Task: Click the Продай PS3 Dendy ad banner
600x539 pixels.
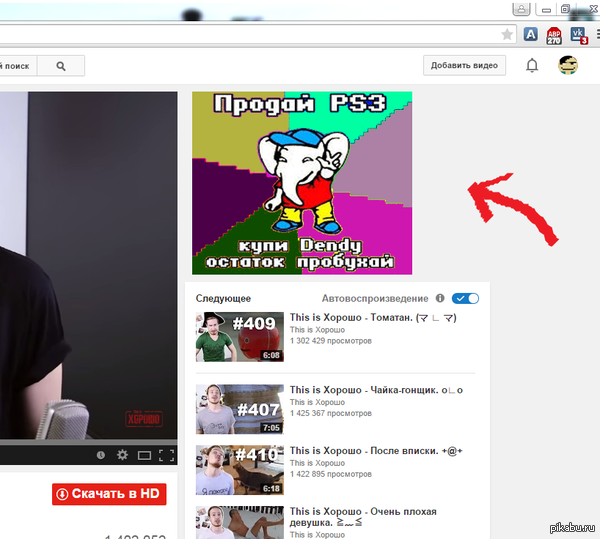Action: [x=301, y=182]
